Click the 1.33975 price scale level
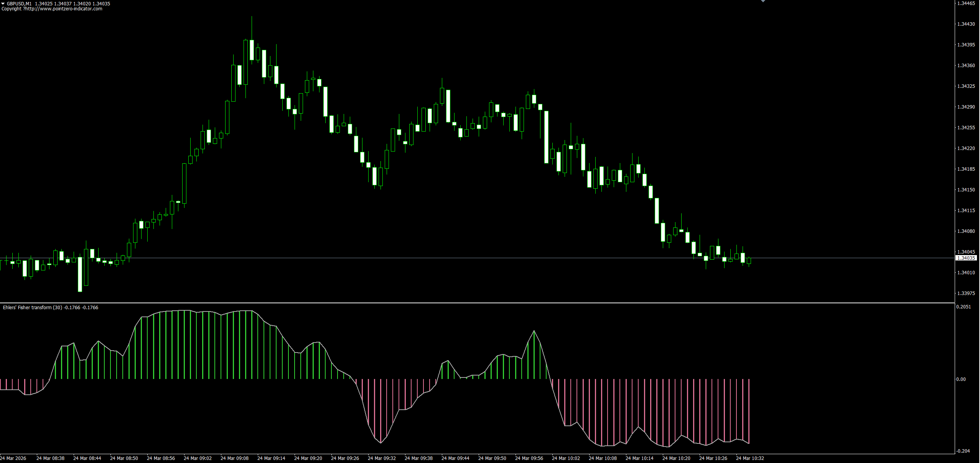This screenshot has height=463, width=980. [966, 293]
